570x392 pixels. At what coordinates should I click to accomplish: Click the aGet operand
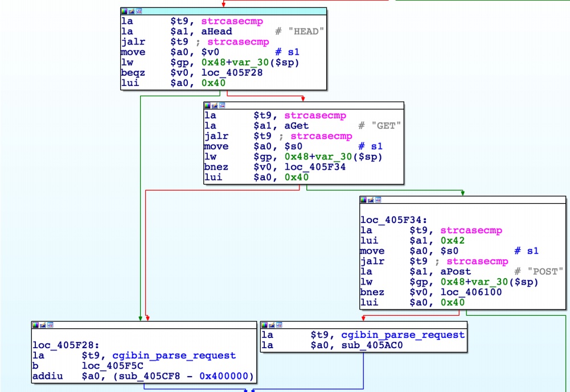(296, 126)
